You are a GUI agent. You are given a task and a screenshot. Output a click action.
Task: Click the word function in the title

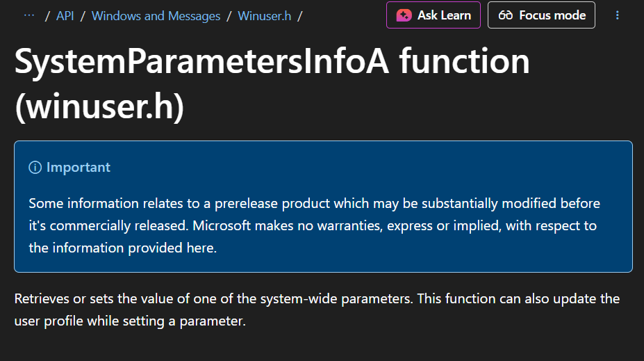pos(464,63)
